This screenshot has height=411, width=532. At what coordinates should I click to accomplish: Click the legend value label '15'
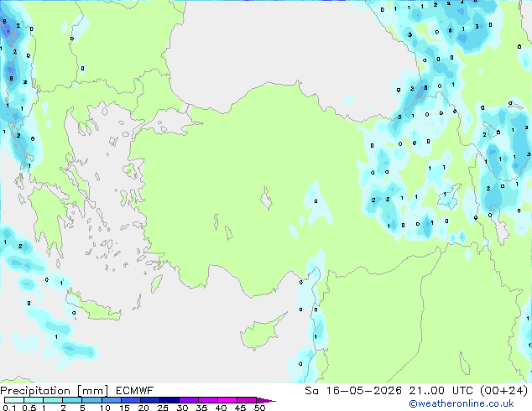point(124,408)
